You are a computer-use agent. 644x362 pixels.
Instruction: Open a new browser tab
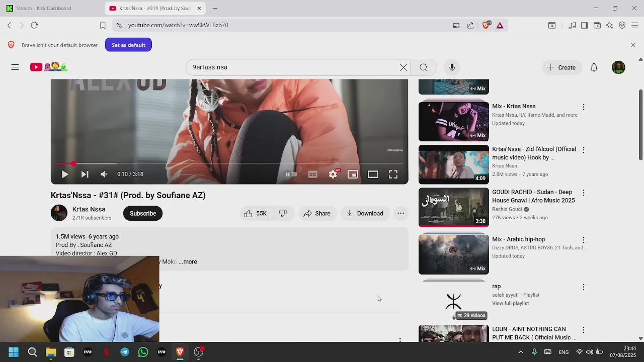coord(215,8)
